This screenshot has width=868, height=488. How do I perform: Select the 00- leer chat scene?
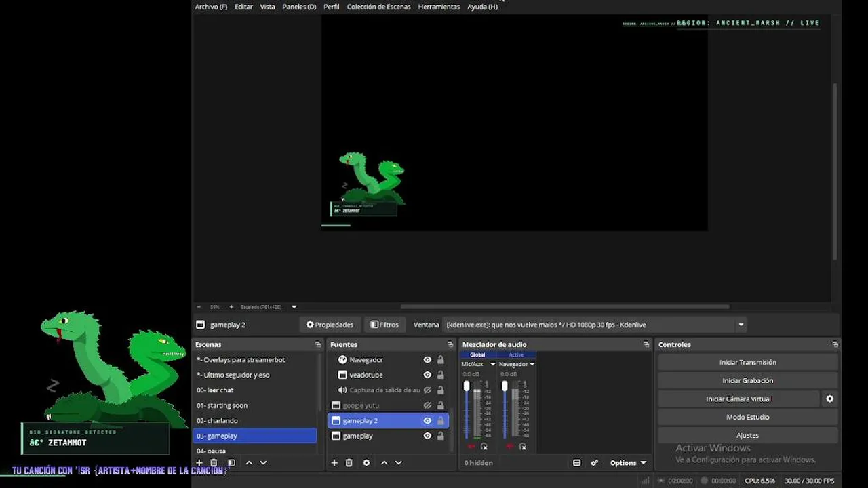pos(255,390)
